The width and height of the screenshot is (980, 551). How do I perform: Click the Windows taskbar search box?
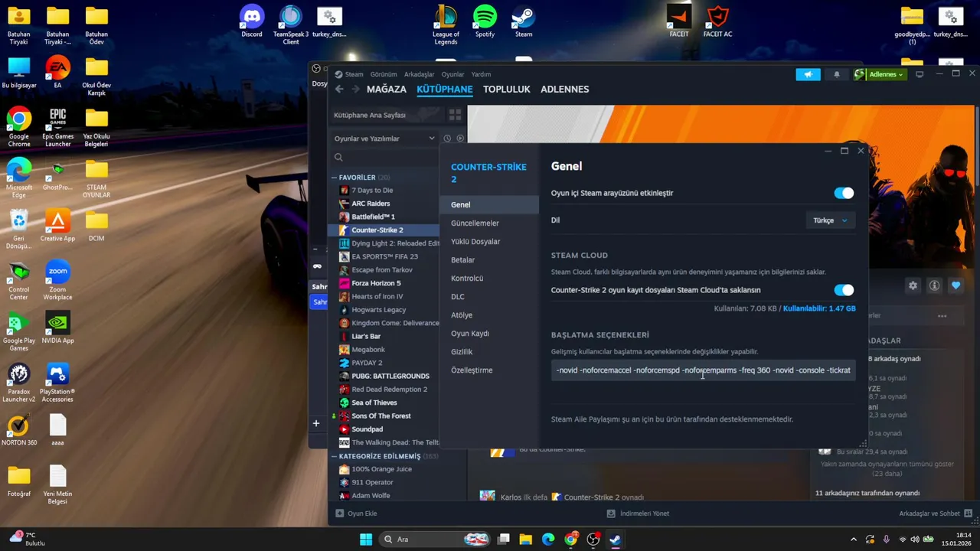point(434,540)
